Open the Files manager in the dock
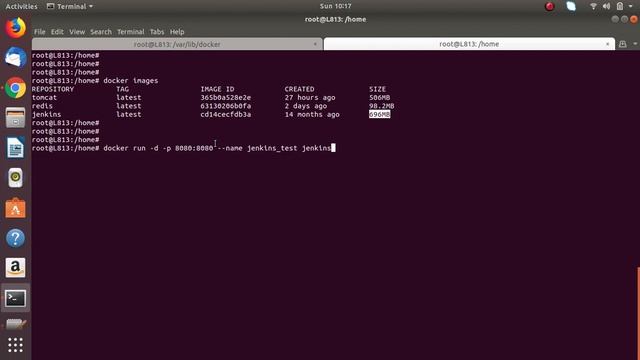The height and width of the screenshot is (360, 640). click(16, 118)
